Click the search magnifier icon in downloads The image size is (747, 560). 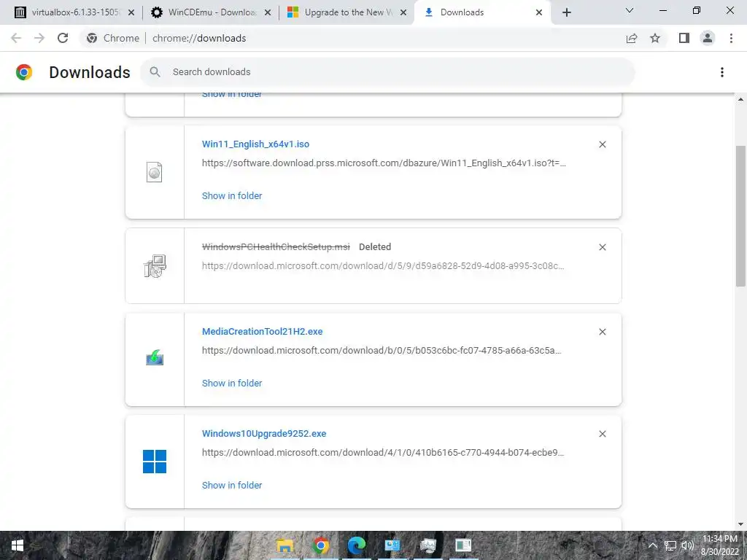[x=155, y=72]
